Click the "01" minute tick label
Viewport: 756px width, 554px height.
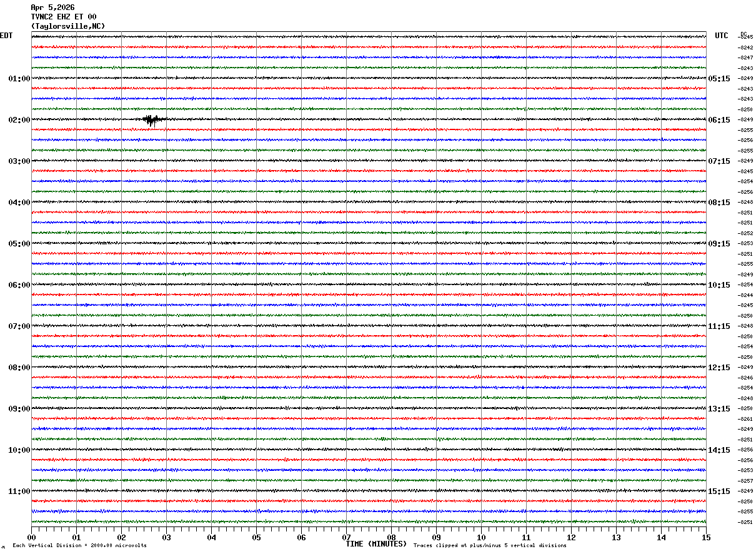coord(76,538)
